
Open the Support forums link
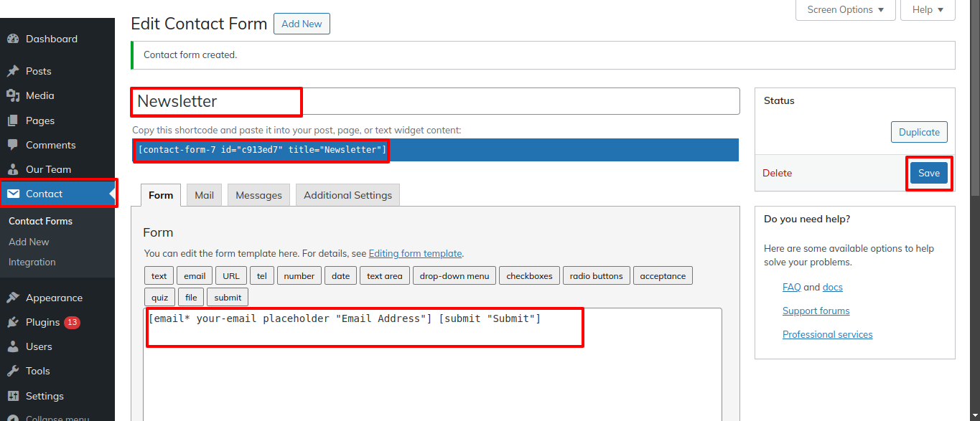(x=816, y=311)
